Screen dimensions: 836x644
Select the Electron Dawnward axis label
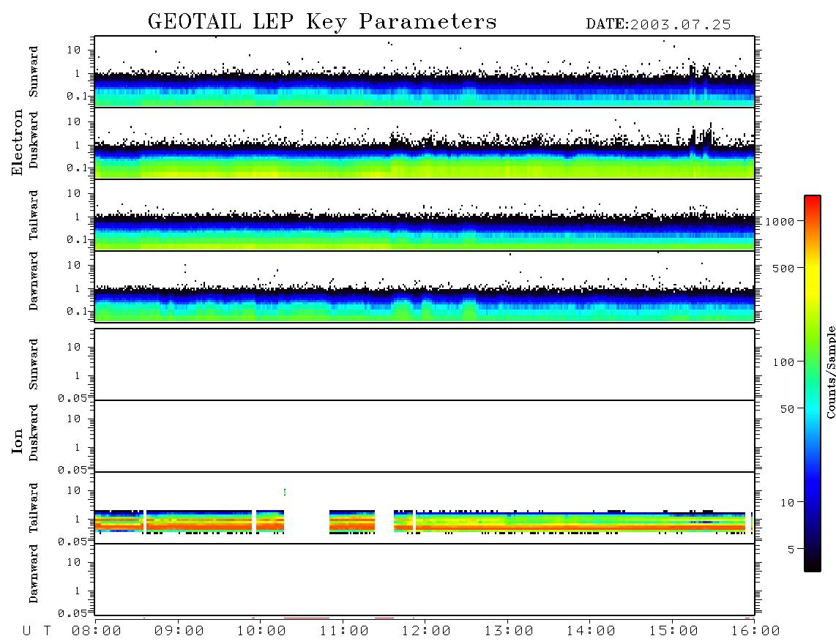coord(34,281)
